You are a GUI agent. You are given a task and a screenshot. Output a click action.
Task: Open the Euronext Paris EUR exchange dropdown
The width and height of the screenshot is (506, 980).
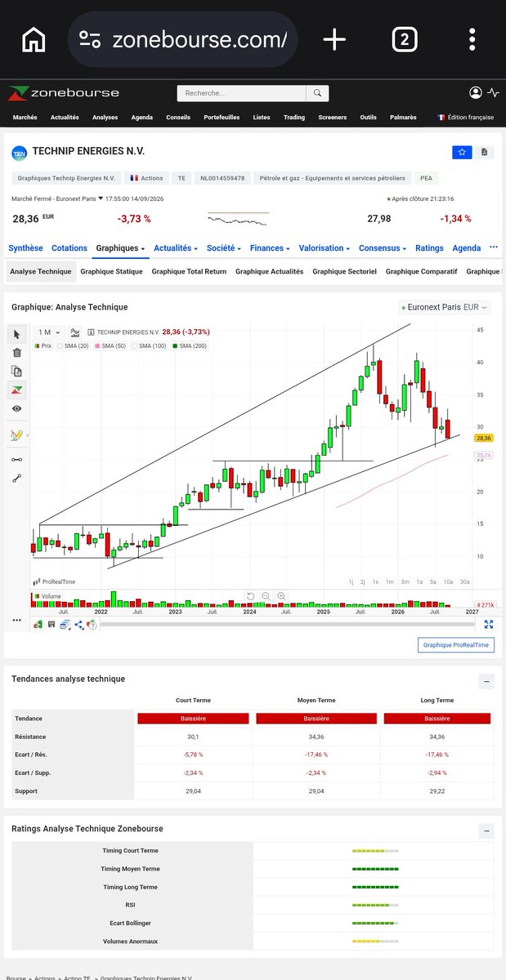tap(444, 307)
